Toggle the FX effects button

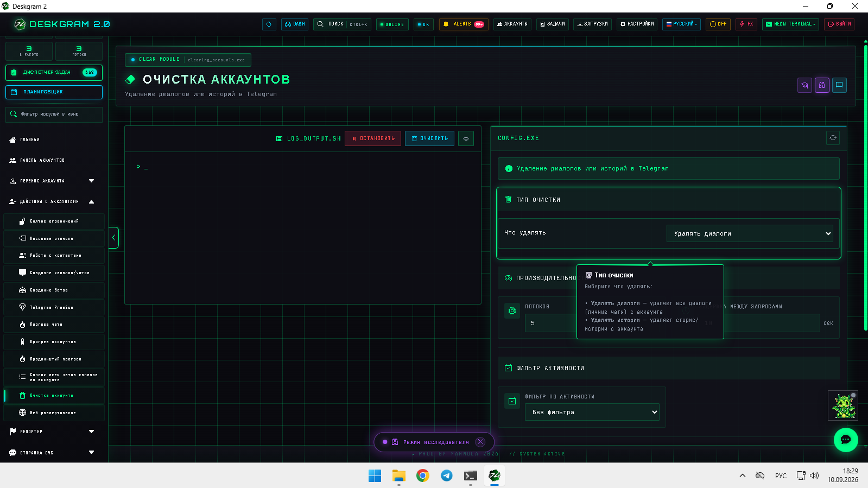pos(746,24)
